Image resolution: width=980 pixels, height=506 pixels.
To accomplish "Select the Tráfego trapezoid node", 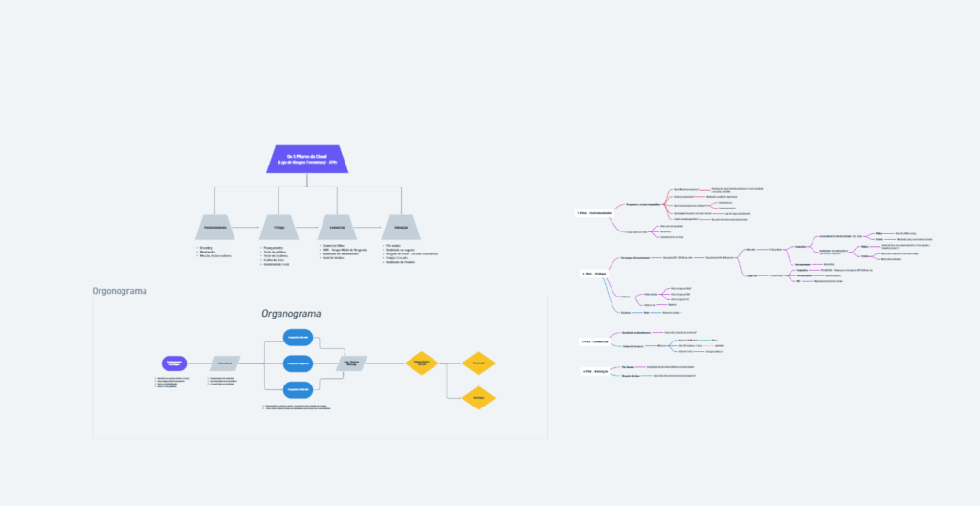I will (278, 227).
